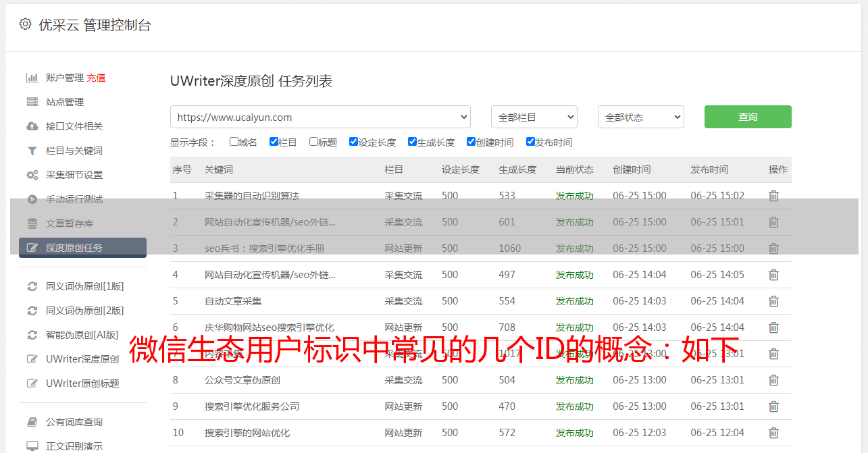
Task: Click the 采集细节设置 gears icon
Action: tap(32, 175)
